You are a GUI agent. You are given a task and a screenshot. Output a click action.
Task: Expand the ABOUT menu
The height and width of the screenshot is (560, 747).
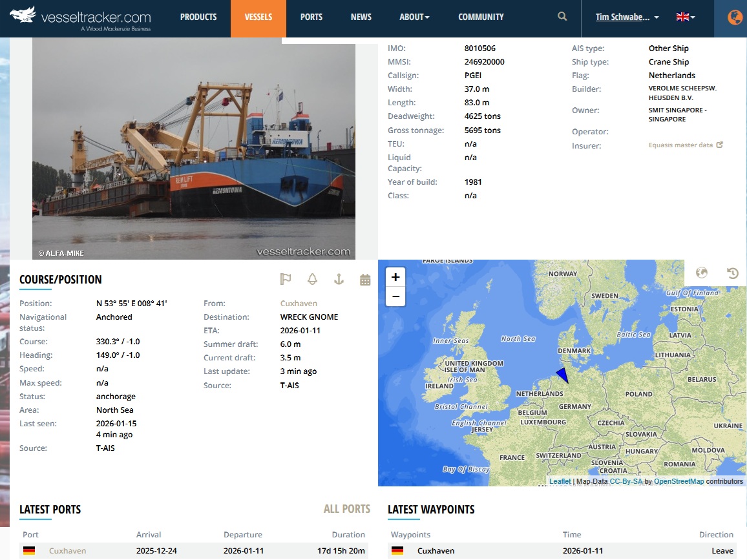coord(414,17)
